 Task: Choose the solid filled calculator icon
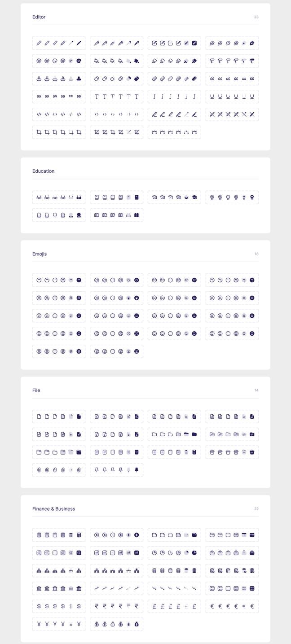pos(79,535)
